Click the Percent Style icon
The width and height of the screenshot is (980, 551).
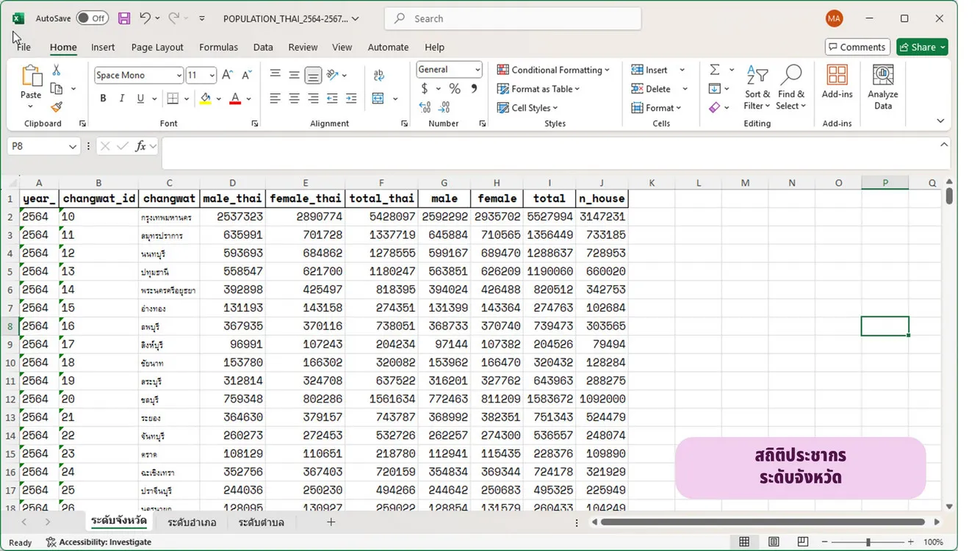455,89
